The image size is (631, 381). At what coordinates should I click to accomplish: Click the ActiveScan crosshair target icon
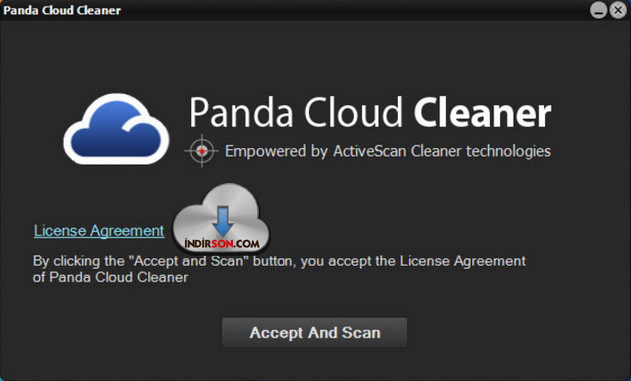tap(202, 151)
